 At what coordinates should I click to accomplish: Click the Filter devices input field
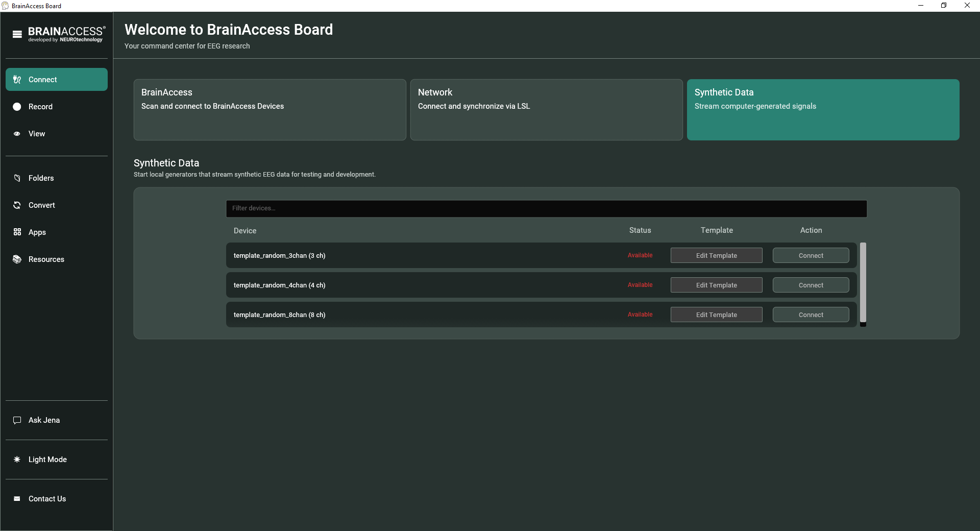point(547,208)
